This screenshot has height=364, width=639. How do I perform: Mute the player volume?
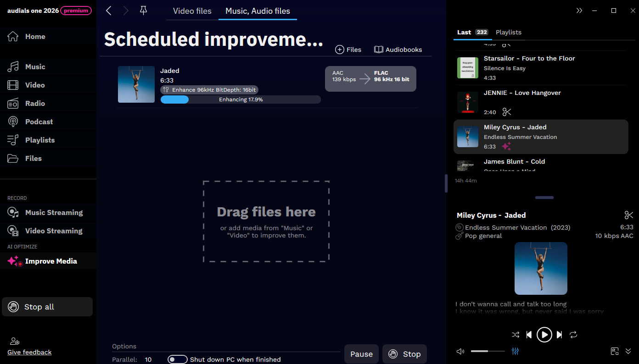[x=460, y=351]
